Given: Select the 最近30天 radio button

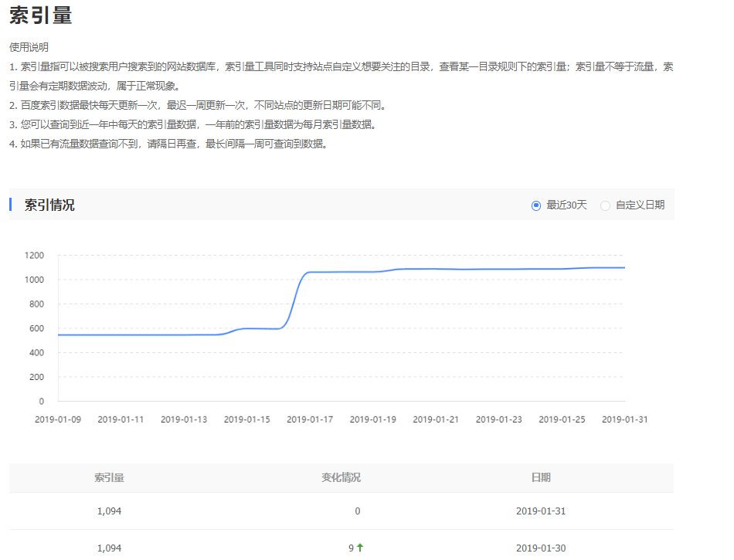Looking at the screenshot, I should (536, 205).
